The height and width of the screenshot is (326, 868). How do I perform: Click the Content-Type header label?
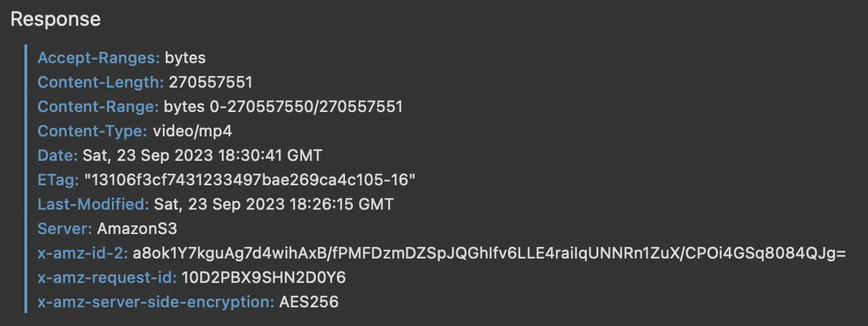(x=93, y=131)
